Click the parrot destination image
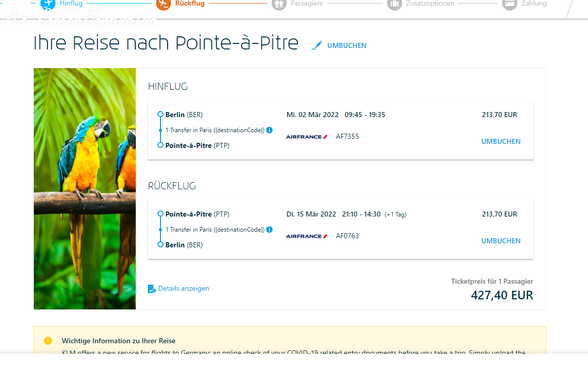Viewport: 588px width, 372px height. tap(85, 189)
